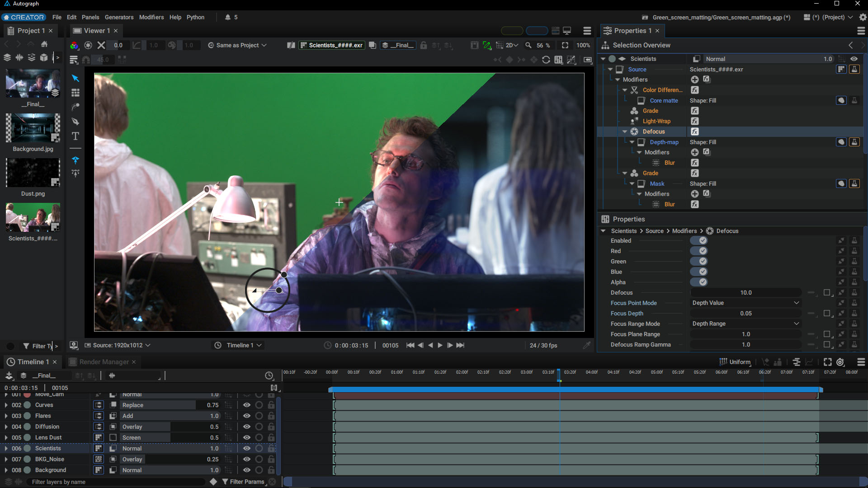Toggle the Defocus Enabled switch
The width and height of the screenshot is (868, 488).
tap(699, 240)
